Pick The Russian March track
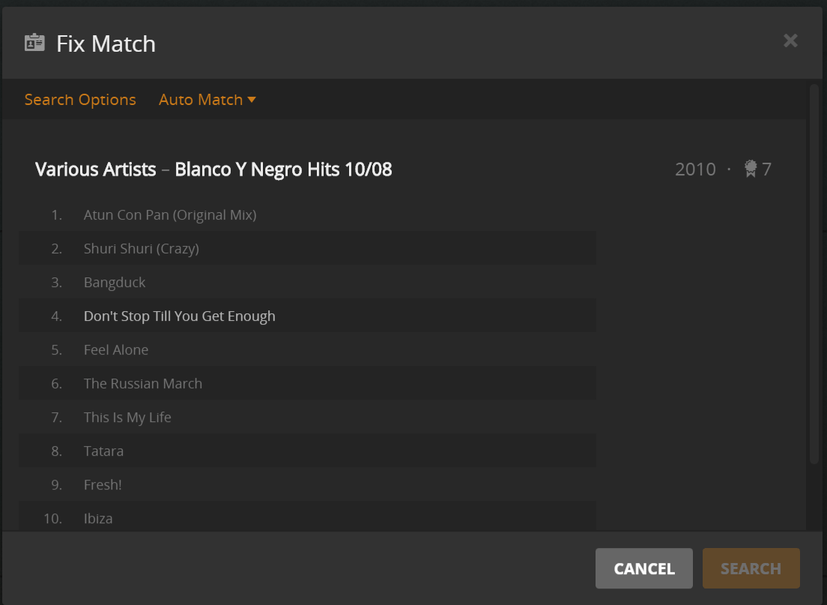Viewport: 827px width, 605px height. [143, 383]
